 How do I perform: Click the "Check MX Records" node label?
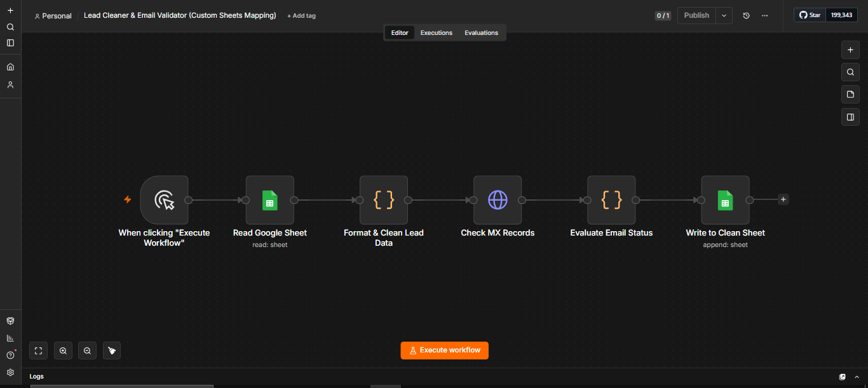[x=498, y=233]
